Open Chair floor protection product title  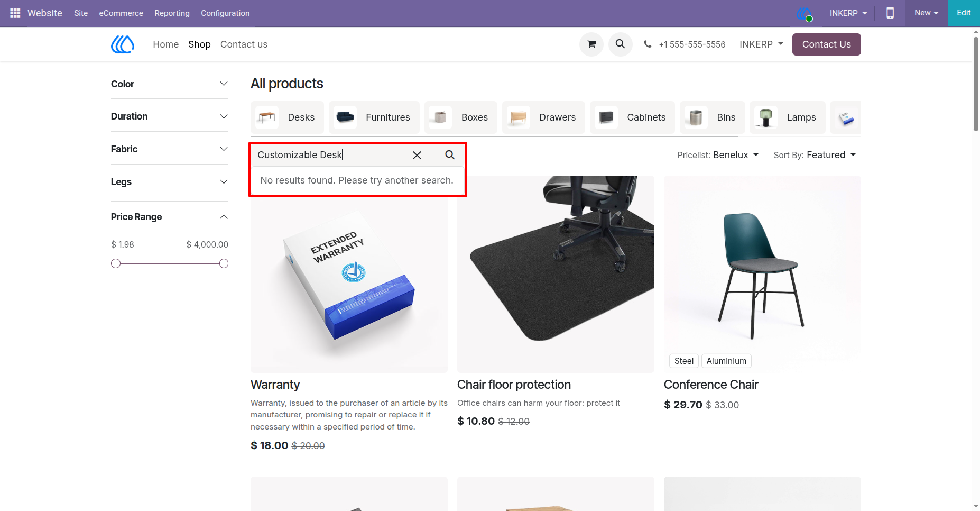pyautogui.click(x=514, y=385)
